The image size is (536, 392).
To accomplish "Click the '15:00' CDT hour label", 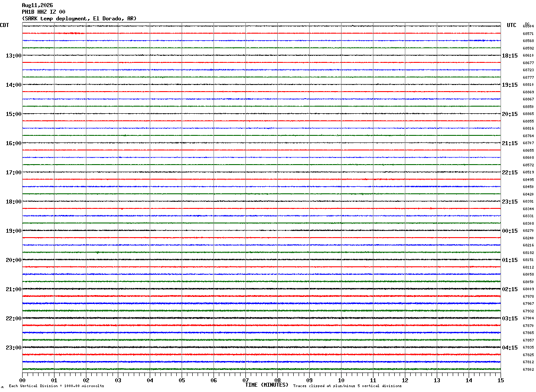I will pos(14,114).
